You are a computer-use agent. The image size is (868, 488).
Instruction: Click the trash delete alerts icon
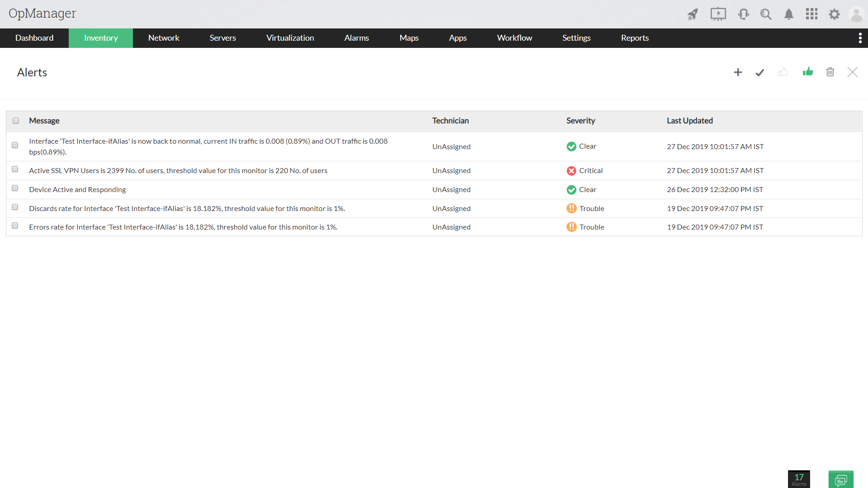click(830, 72)
